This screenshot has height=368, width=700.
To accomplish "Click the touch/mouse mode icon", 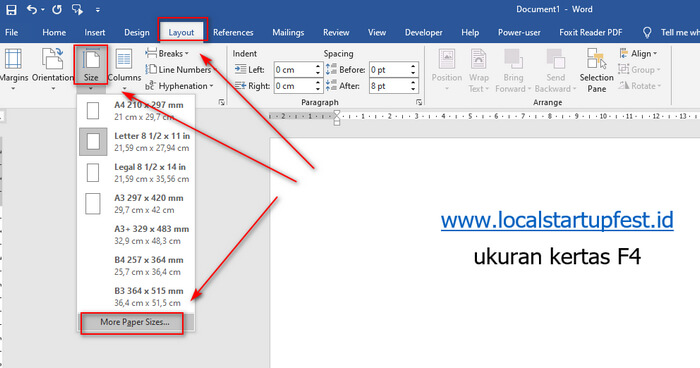I will 77,9.
